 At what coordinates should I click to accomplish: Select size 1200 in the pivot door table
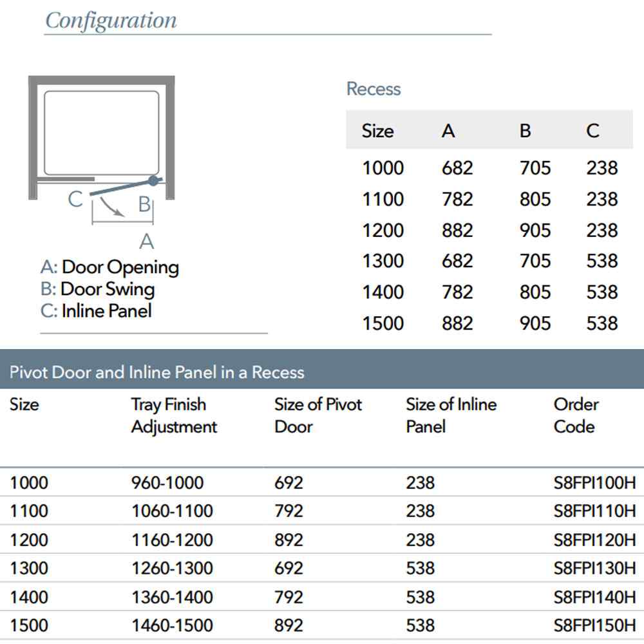(29, 540)
